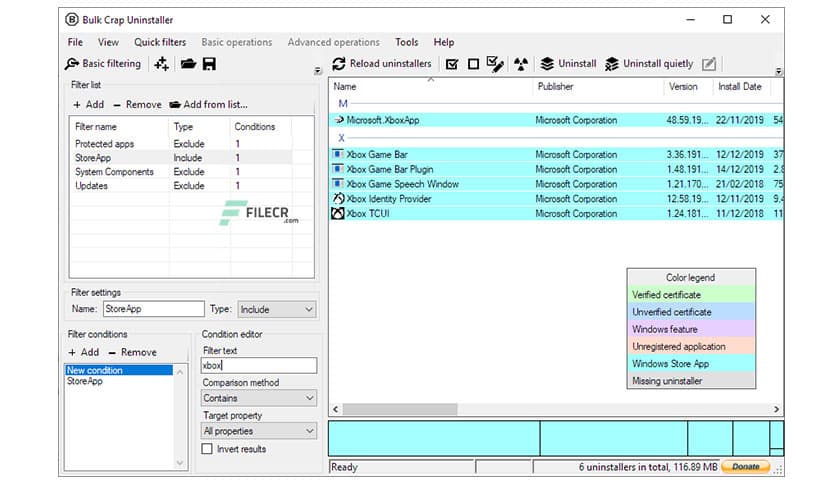Click Add under Filter conditions
Screen dimensions: 836x484
coord(84,352)
